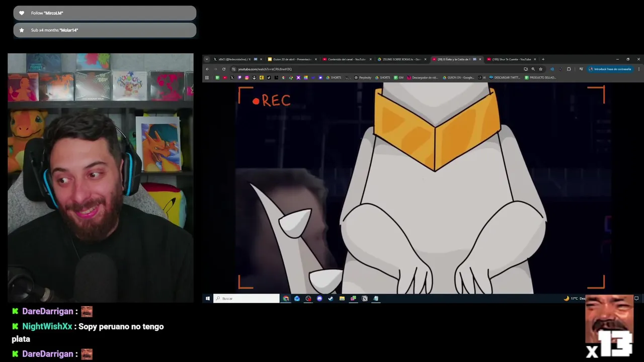Open the PRODUCTO SELLAD... bookmark
The width and height of the screenshot is (644, 362).
click(x=540, y=77)
